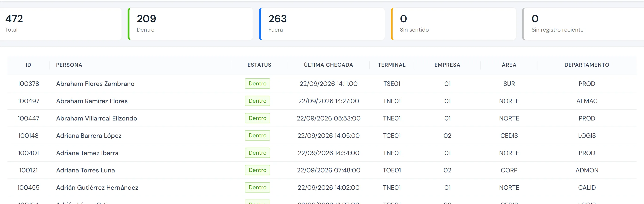Sort table by ID column header

pos(29,65)
